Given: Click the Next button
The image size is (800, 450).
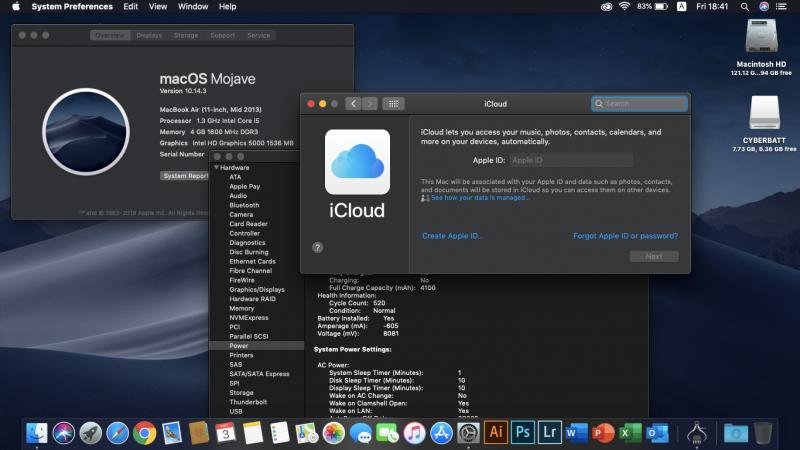Looking at the screenshot, I should (654, 256).
